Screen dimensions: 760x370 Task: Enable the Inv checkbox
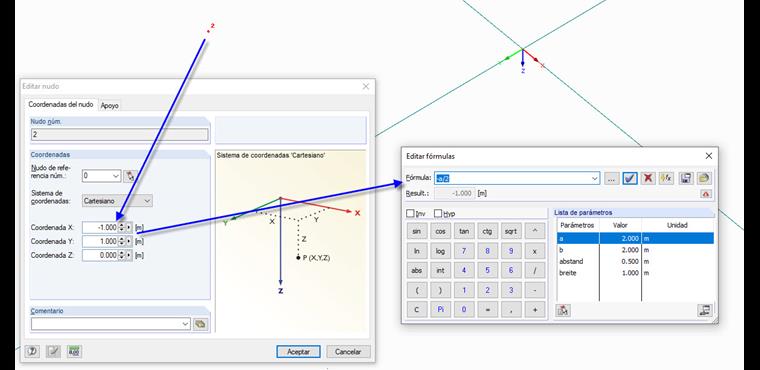click(411, 213)
